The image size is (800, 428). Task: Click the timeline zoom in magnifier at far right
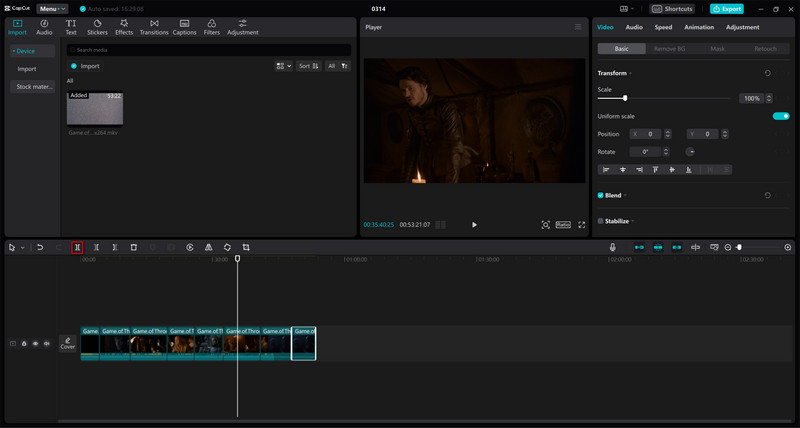pyautogui.click(x=788, y=247)
